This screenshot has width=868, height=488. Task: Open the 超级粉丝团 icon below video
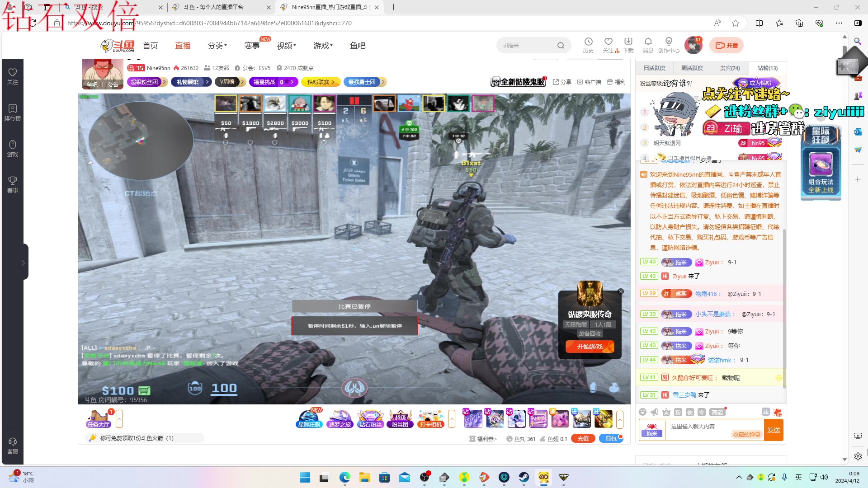click(400, 419)
